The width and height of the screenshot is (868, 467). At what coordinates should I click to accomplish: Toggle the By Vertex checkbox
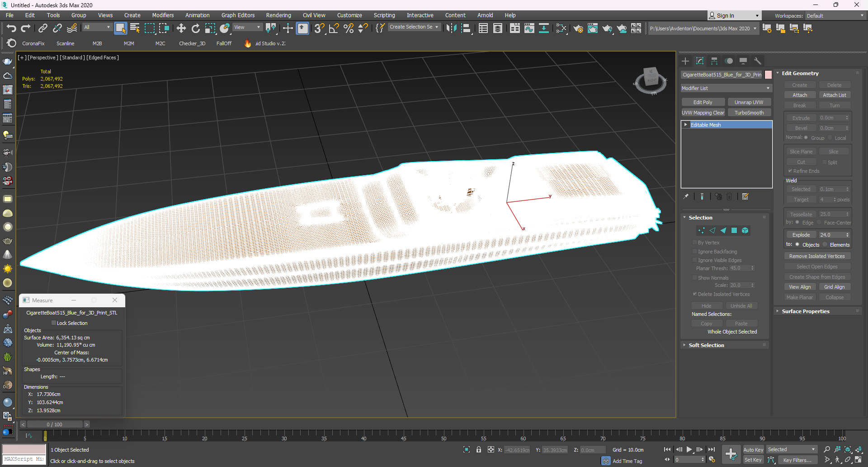tap(695, 243)
